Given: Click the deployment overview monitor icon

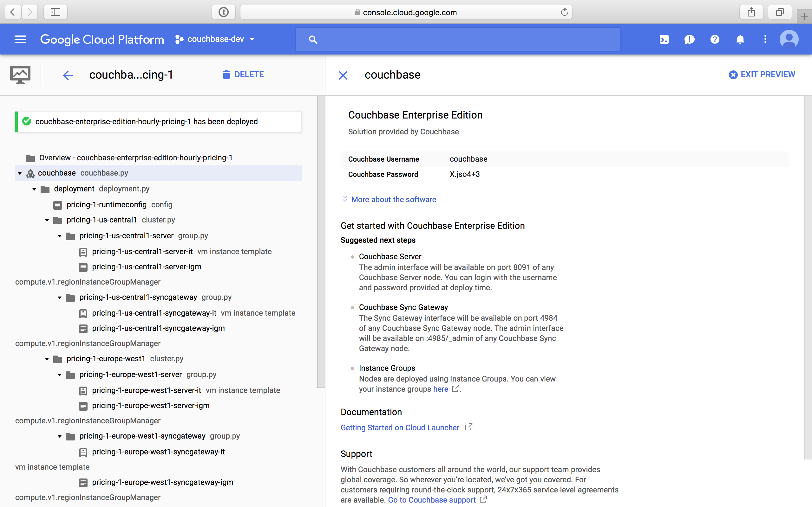Looking at the screenshot, I should click(20, 74).
